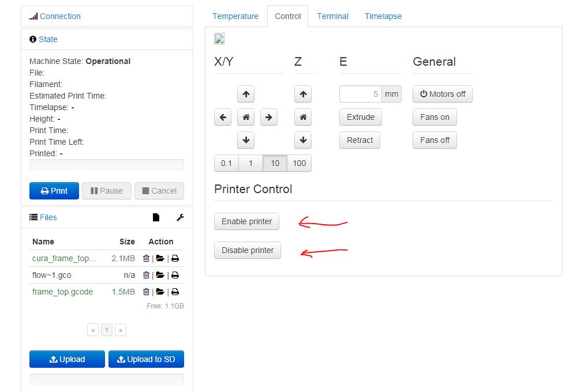Move the Z axis down arrow
Image resolution: width=588 pixels, height=392 pixels.
pos(303,140)
